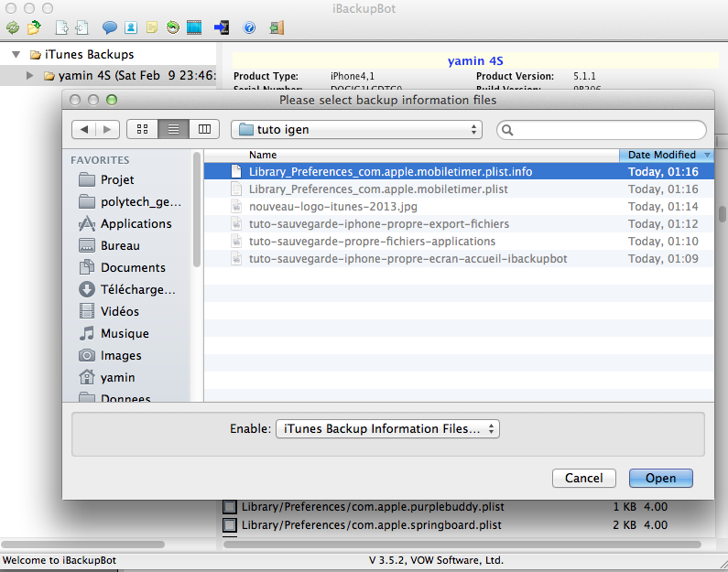The height and width of the screenshot is (572, 728).
Task: Click the yamin home sidebar icon
Action: point(87,377)
